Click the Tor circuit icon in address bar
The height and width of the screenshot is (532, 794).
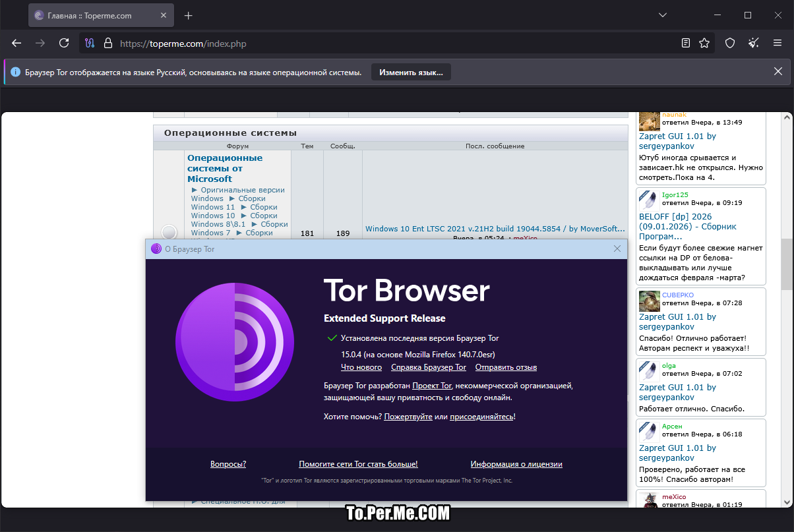(x=91, y=44)
